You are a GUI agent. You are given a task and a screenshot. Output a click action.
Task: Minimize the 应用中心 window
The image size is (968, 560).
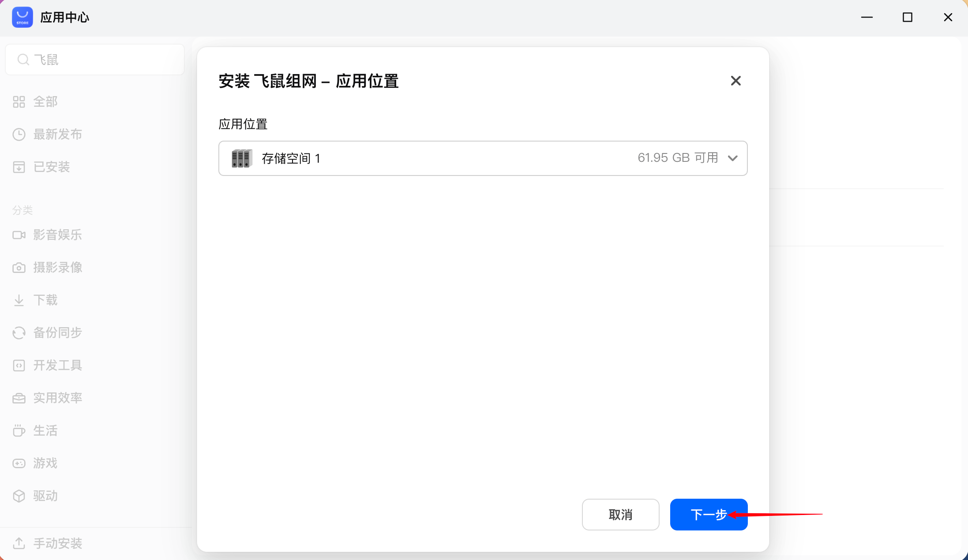[867, 18]
